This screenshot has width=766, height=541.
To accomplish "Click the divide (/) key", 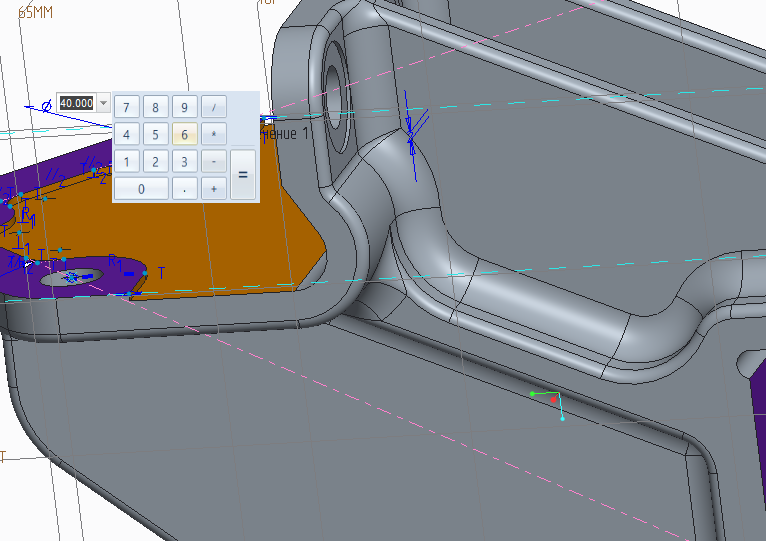I will (x=213, y=107).
